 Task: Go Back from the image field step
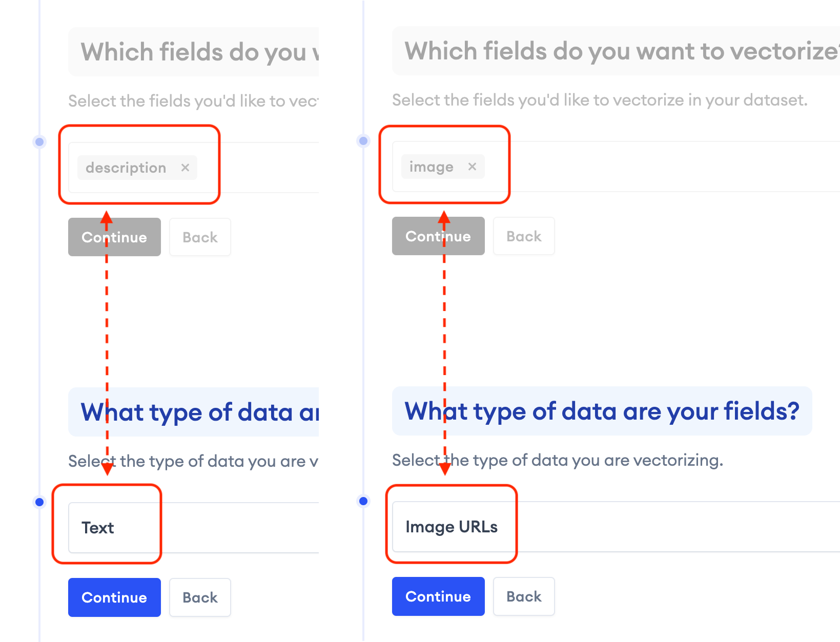[524, 236]
